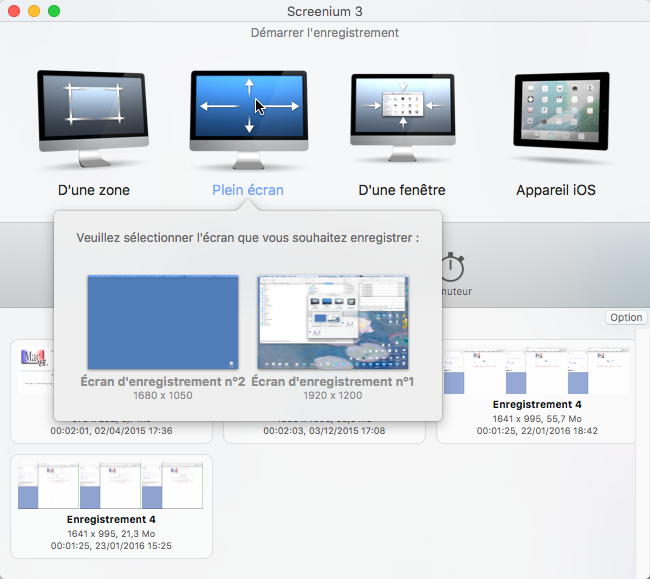Image resolution: width=650 pixels, height=579 pixels.
Task: Click the 1641 x 995, 55,7 Mo text
Action: pos(537,419)
